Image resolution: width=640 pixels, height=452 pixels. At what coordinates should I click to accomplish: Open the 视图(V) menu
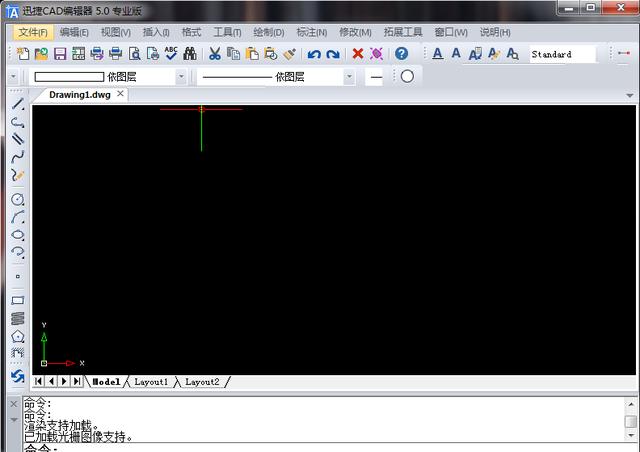116,32
